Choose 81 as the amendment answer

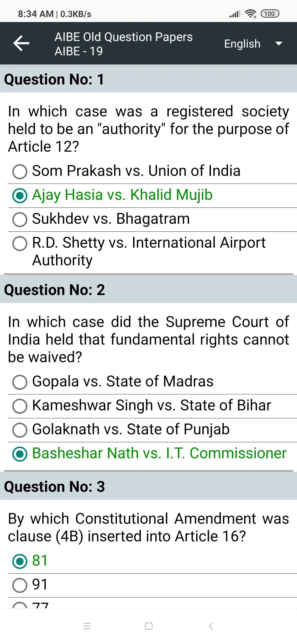click(x=152, y=561)
